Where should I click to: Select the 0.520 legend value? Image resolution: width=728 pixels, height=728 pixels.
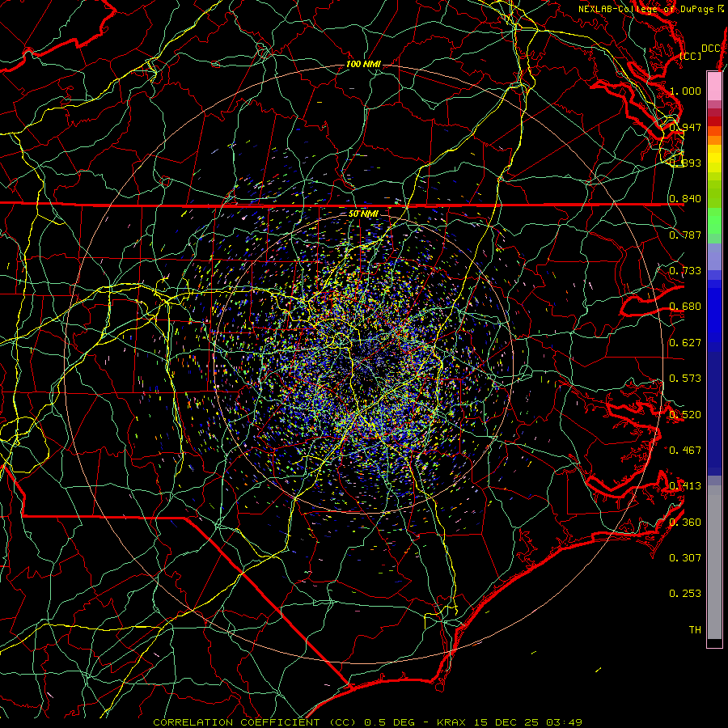coord(685,415)
